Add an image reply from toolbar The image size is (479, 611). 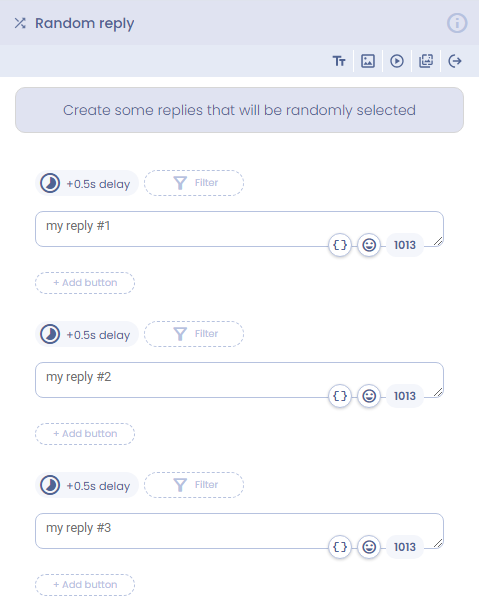[368, 61]
